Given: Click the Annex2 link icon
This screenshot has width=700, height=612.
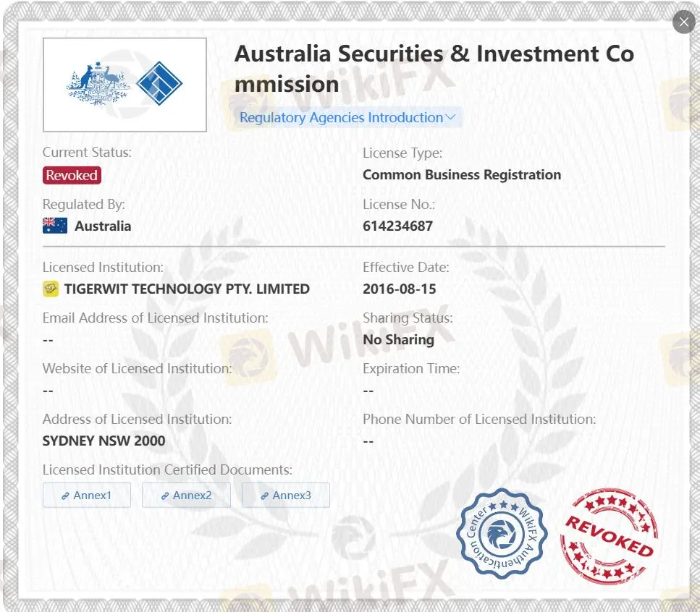Looking at the screenshot, I should point(165,496).
